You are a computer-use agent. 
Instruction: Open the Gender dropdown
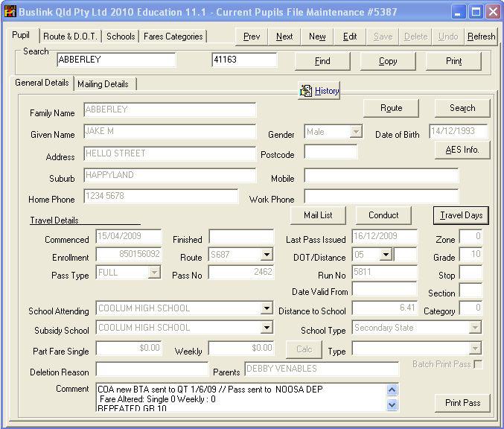(x=356, y=132)
